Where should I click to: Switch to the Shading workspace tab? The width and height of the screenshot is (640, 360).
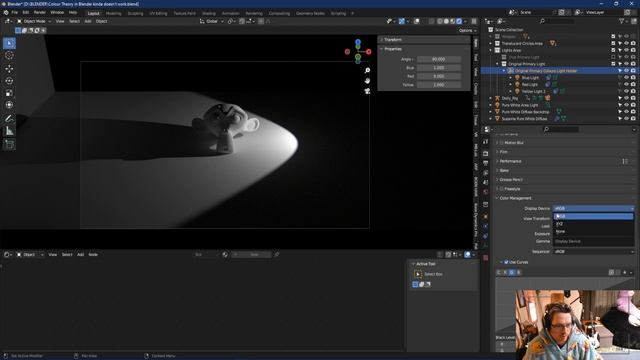point(209,13)
